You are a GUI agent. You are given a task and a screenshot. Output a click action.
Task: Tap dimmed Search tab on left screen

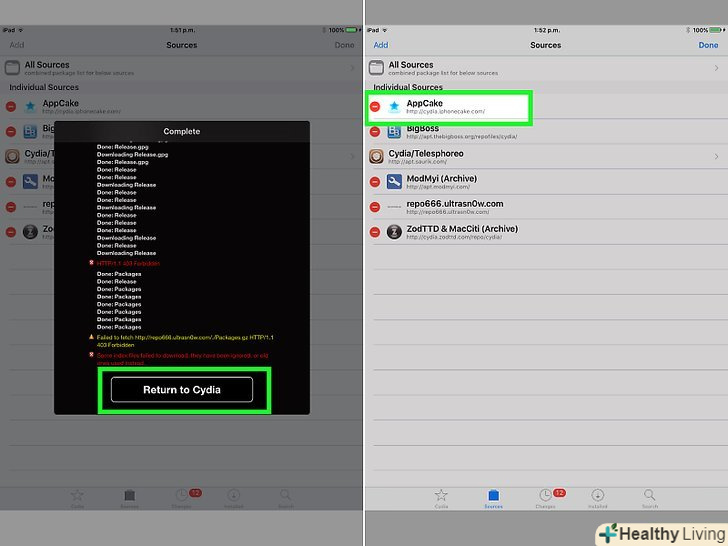click(286, 499)
